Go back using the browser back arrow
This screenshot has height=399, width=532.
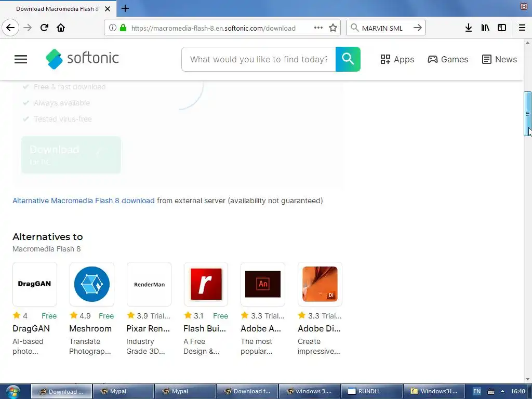10,28
